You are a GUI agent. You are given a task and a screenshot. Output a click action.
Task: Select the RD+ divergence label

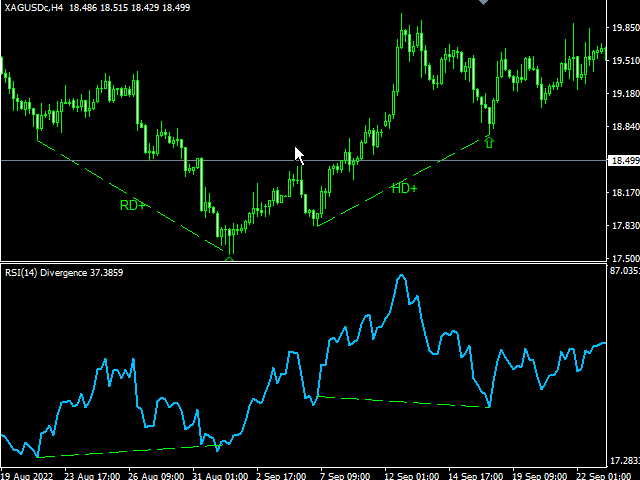point(133,205)
